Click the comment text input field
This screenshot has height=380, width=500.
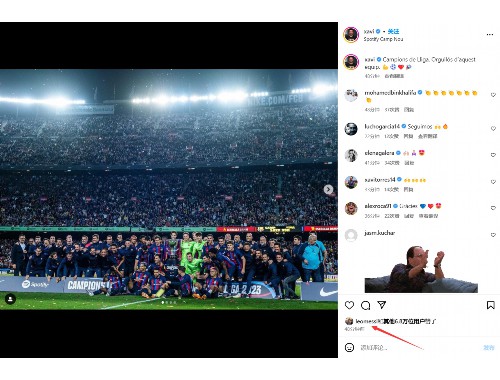418,348
